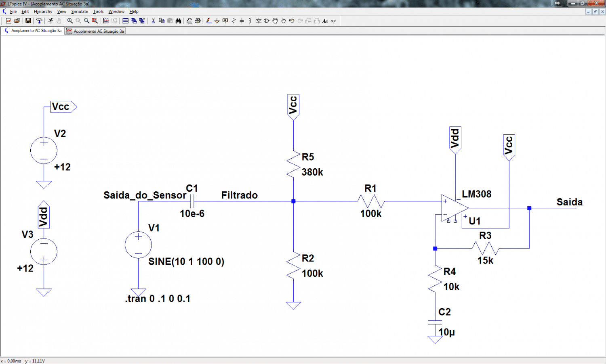Open the Tools menu
The width and height of the screenshot is (606, 364).
pos(98,12)
